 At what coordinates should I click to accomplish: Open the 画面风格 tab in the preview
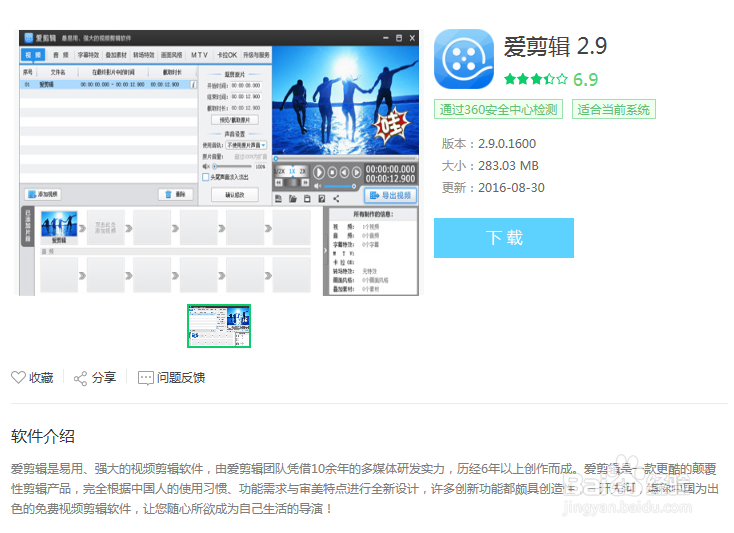tap(171, 55)
